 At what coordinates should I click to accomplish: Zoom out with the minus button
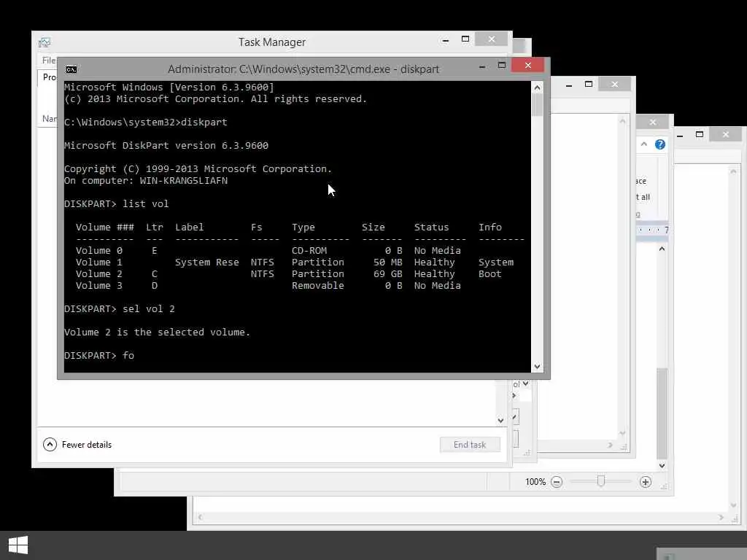(557, 482)
